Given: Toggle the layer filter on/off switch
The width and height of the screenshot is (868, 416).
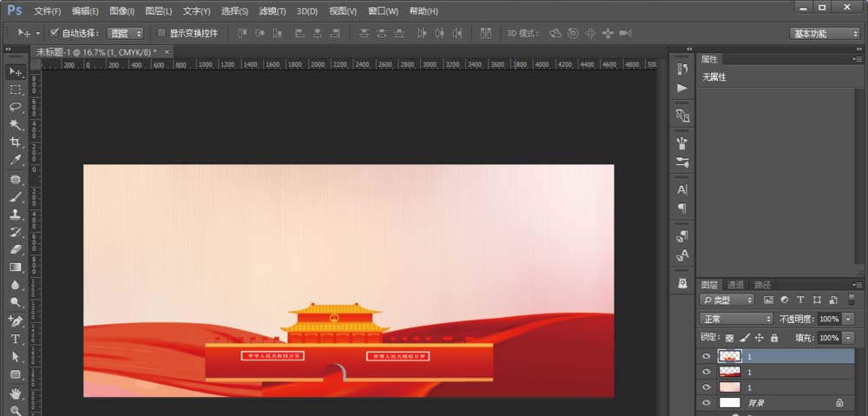Looking at the screenshot, I should [852, 300].
